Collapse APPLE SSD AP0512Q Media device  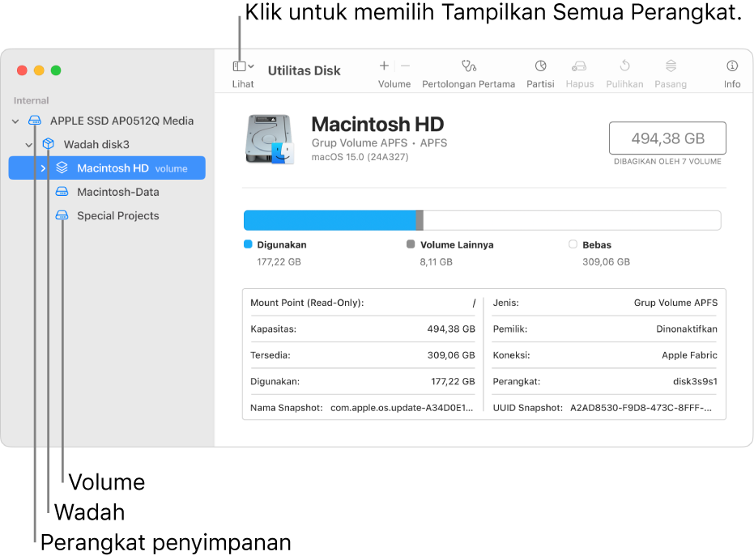coord(15,121)
